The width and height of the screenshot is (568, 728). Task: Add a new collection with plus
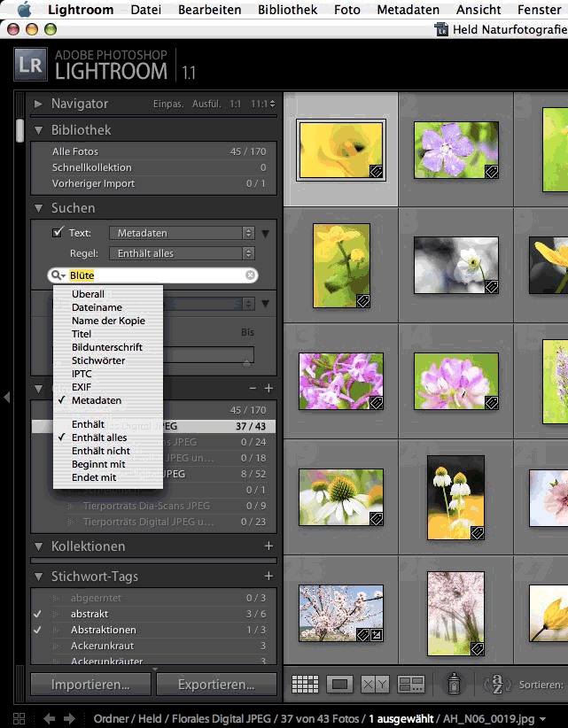[268, 546]
